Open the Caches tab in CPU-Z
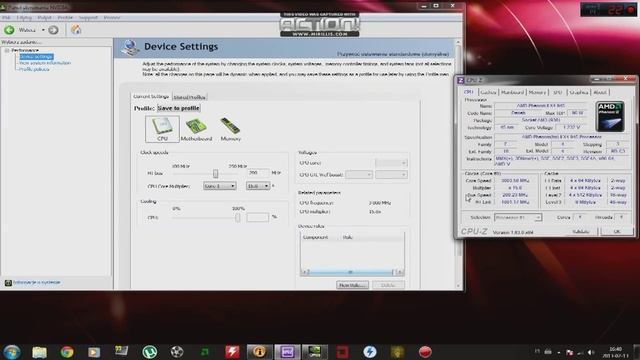 (x=488, y=93)
